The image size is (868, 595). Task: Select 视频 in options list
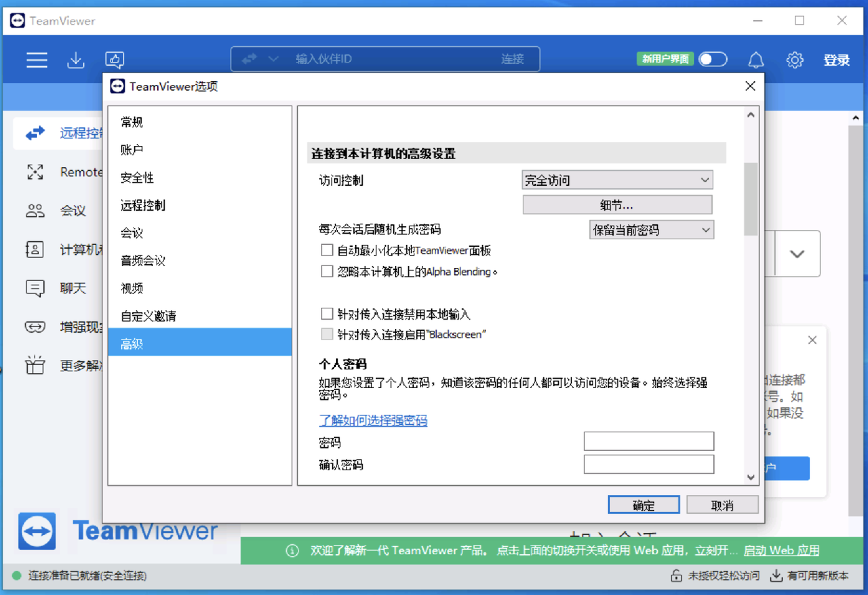pyautogui.click(x=200, y=288)
